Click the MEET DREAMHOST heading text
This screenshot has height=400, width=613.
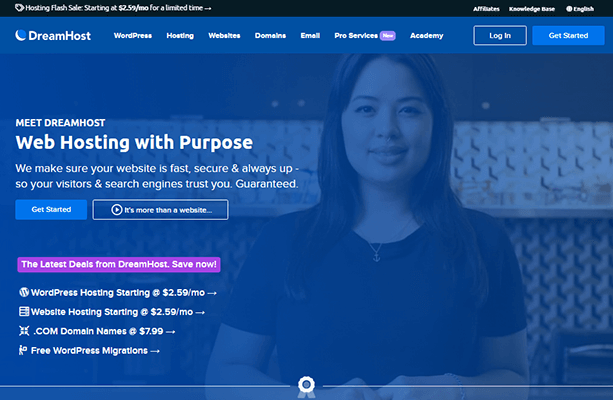click(x=60, y=123)
